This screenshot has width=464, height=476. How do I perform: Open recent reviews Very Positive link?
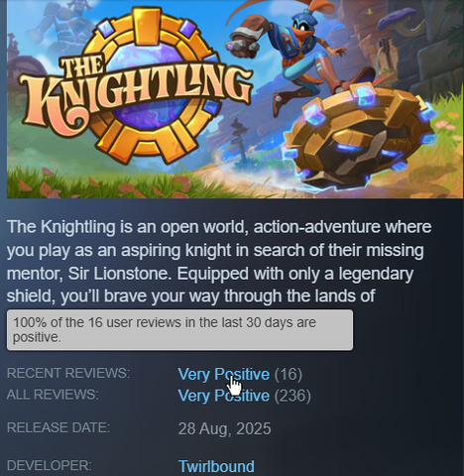pos(224,374)
